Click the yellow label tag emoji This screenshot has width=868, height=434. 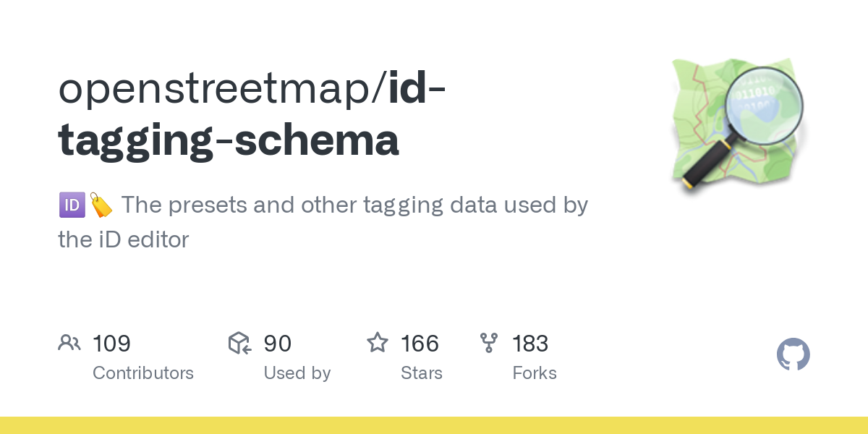pos(101,205)
